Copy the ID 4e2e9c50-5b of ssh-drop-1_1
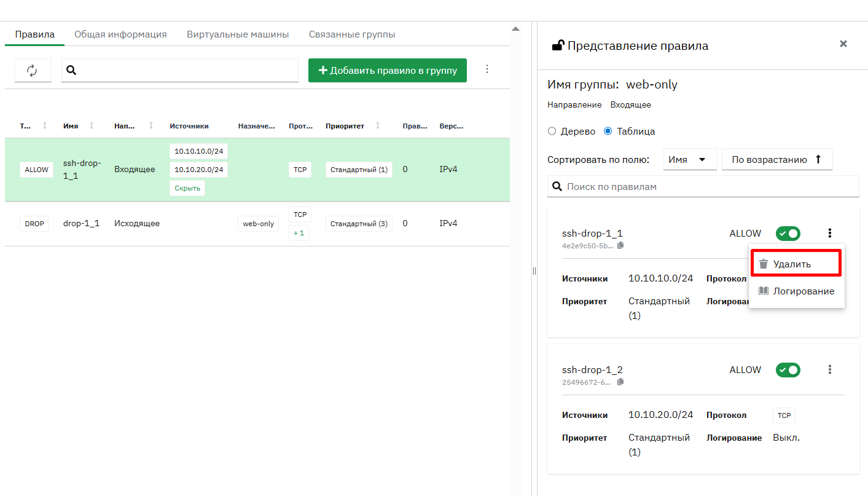The width and height of the screenshot is (868, 496). pos(620,245)
